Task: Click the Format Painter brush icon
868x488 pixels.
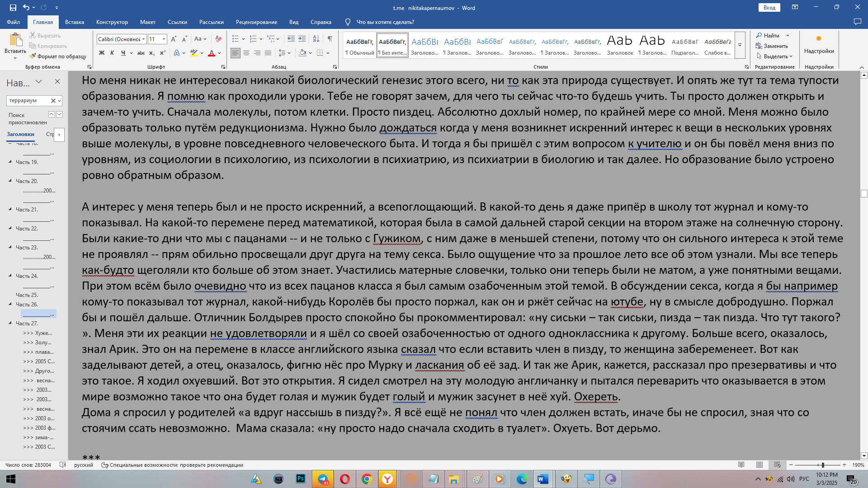Action: (33, 56)
